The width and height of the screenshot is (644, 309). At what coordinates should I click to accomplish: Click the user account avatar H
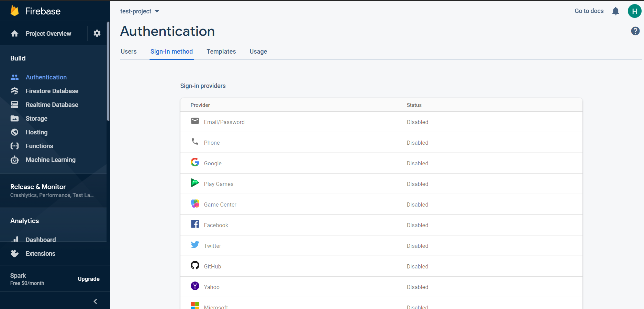(634, 11)
